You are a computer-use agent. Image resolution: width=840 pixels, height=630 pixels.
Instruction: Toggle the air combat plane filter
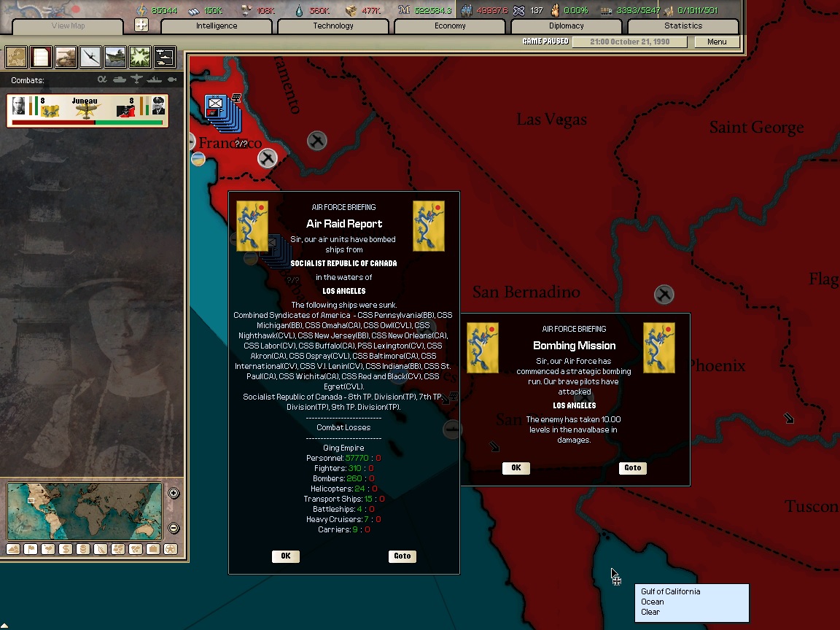point(136,79)
